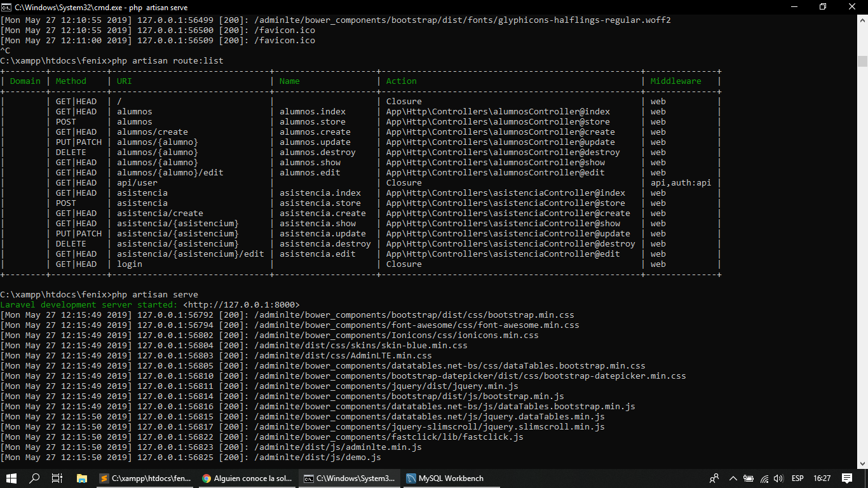Click the console scrollbar up arrow
Viewport: 868px width, 488px height.
(862, 19)
